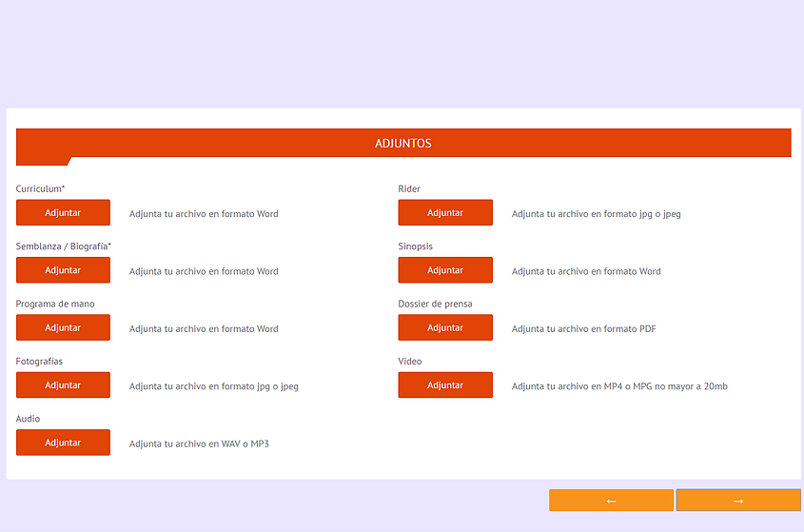This screenshot has height=532, width=804.
Task: Attach file under Sinopsis
Action: point(445,270)
